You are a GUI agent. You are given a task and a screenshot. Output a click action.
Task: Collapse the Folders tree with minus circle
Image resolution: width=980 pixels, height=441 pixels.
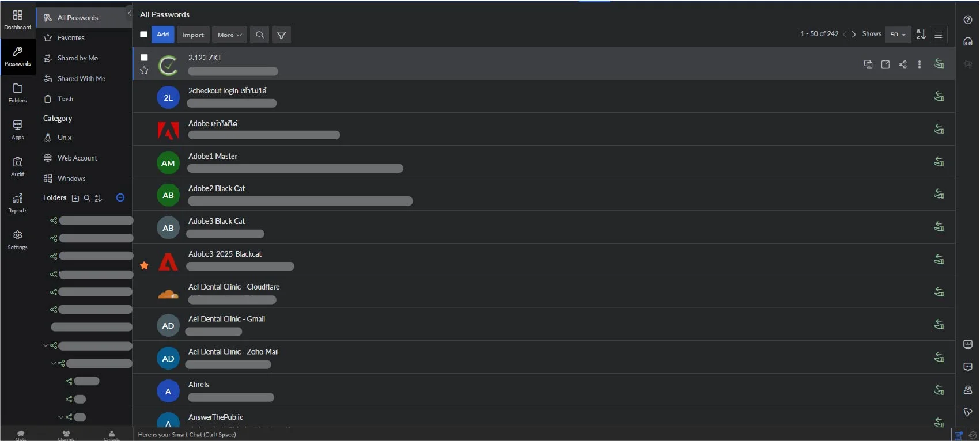(120, 197)
